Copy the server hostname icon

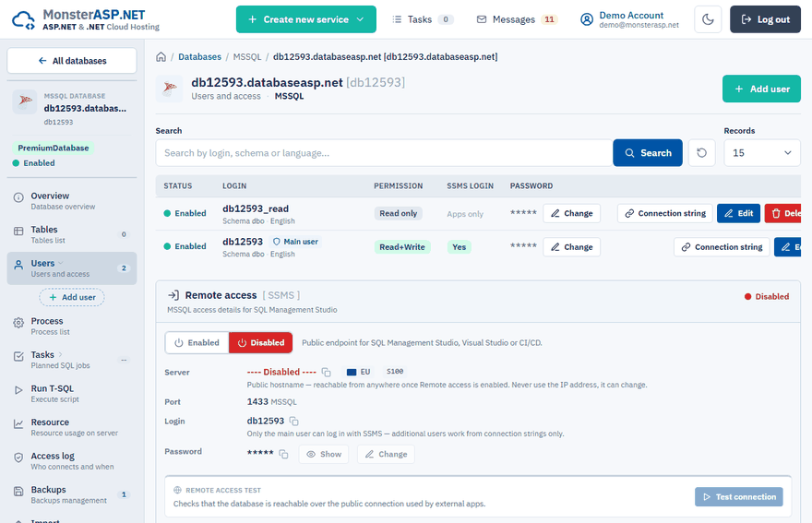(327, 373)
